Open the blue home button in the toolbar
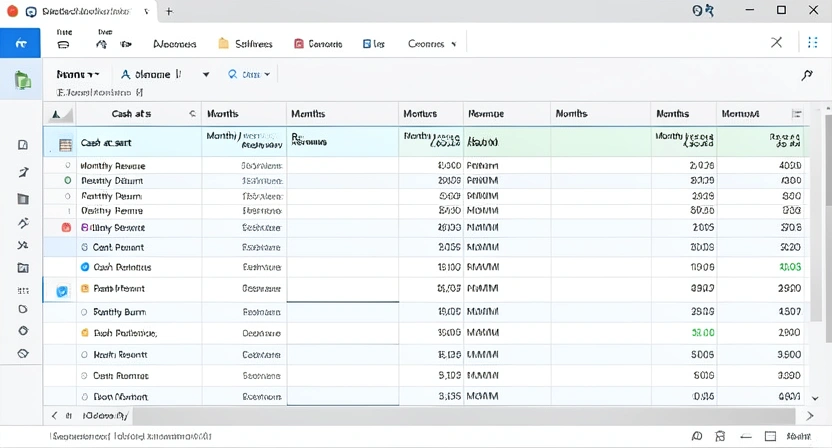 (x=20, y=43)
